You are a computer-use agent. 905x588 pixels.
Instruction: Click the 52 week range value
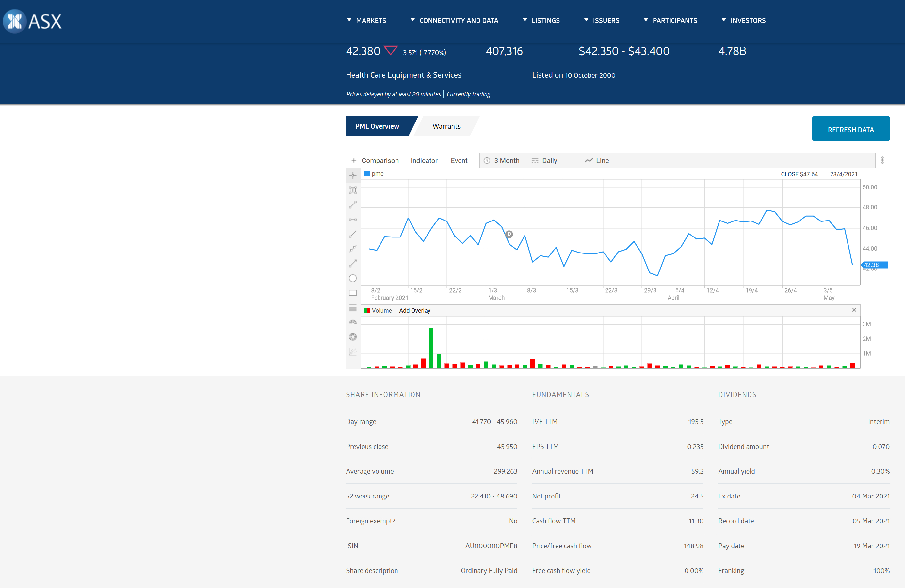click(493, 496)
